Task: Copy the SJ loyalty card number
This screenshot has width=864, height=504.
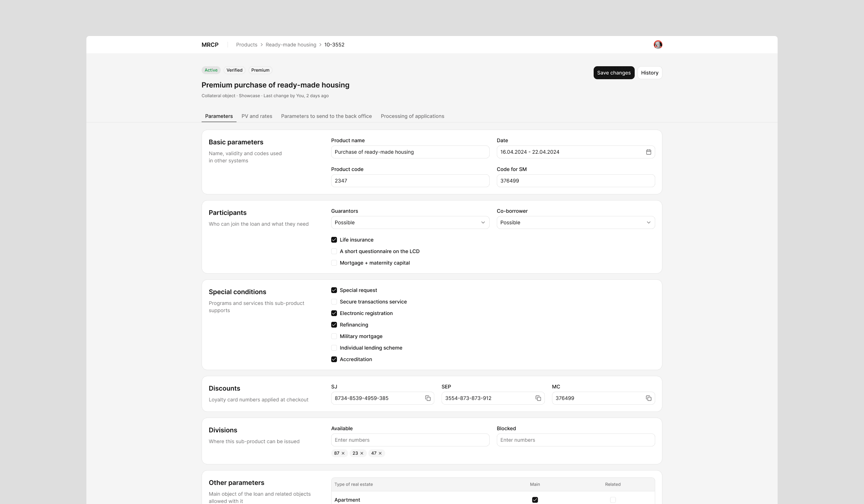Action: (x=428, y=398)
